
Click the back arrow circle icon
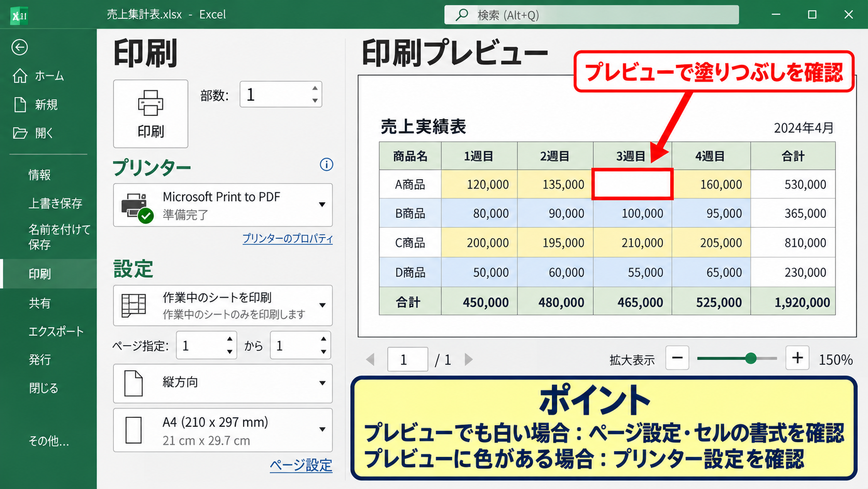[x=20, y=47]
